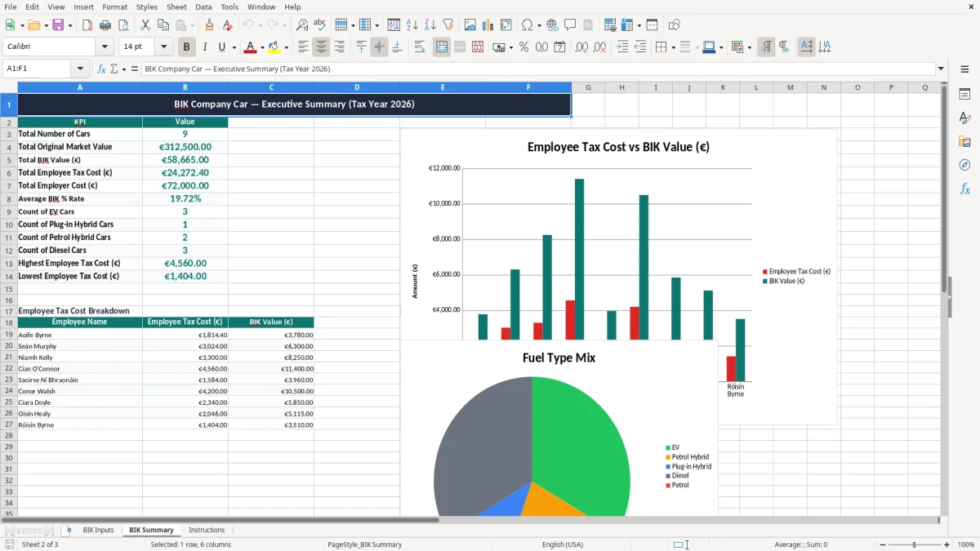The width and height of the screenshot is (980, 551).
Task: Insert an image
Action: 470,25
